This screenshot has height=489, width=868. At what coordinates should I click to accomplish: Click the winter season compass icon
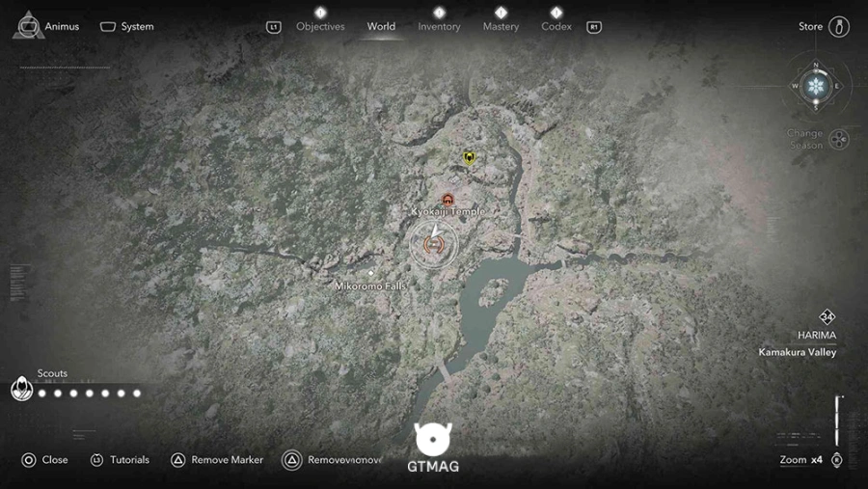point(816,86)
